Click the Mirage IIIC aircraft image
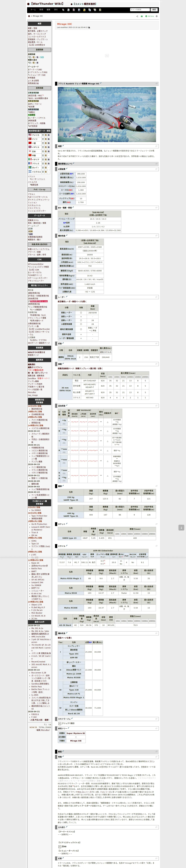This screenshot has height=868, width=186. coord(107,115)
